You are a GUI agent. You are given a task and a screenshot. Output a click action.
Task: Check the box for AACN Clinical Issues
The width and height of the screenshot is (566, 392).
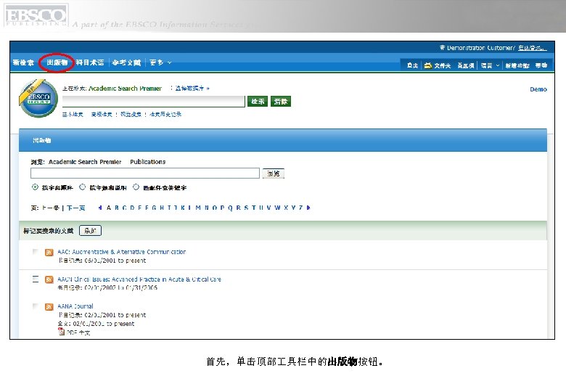coord(35,279)
